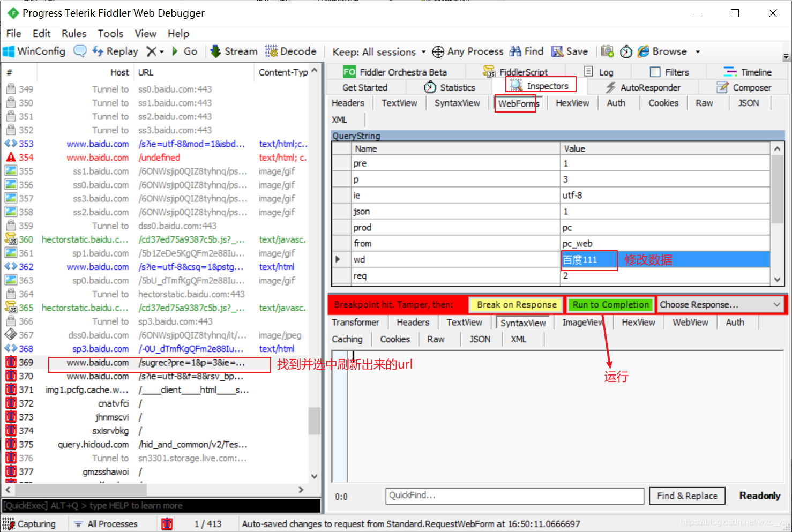
Task: Click the HTML icon of session 353
Action: tap(11, 144)
